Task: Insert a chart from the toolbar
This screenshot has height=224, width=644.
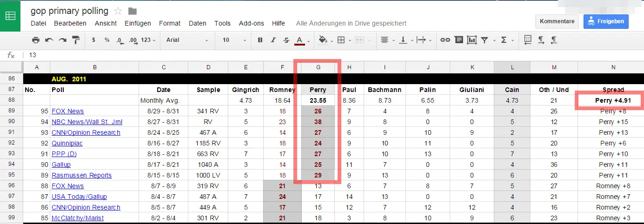Action: [472, 40]
